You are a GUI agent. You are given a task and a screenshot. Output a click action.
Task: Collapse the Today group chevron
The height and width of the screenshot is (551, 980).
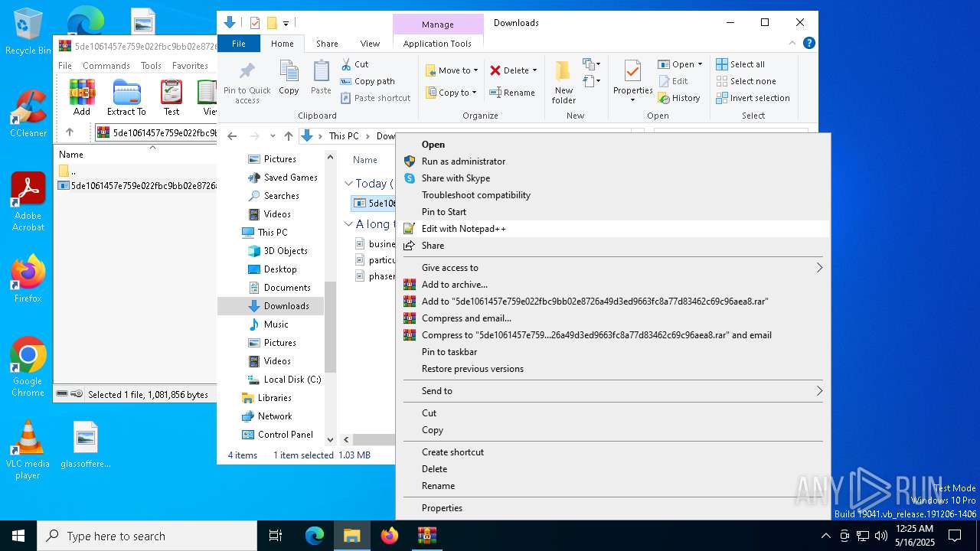(348, 184)
